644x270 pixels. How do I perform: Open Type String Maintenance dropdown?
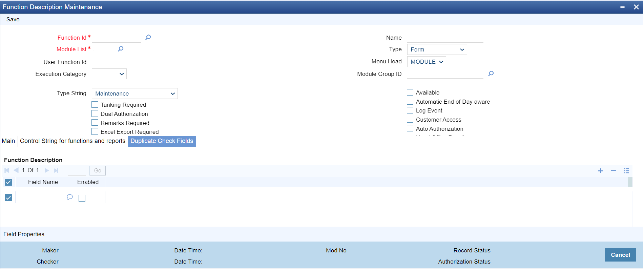(x=135, y=94)
